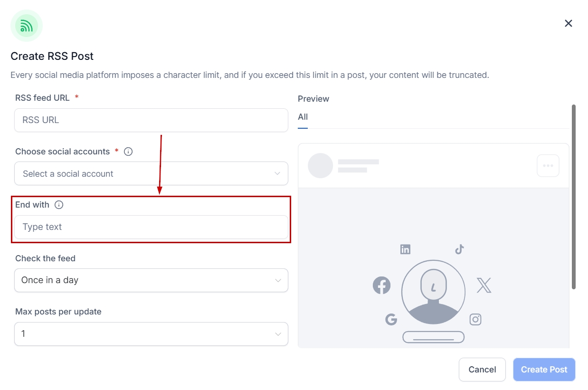
Task: Click the End with text field
Action: (x=151, y=227)
